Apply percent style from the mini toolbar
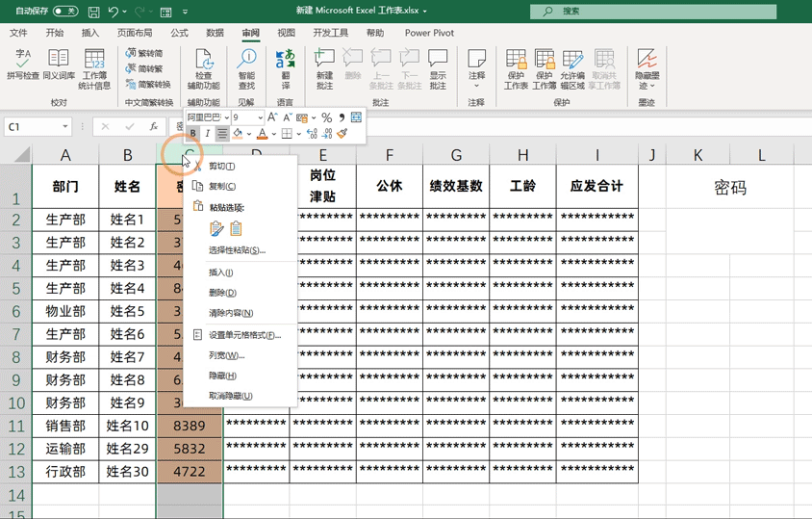This screenshot has height=519, width=812. (326, 117)
